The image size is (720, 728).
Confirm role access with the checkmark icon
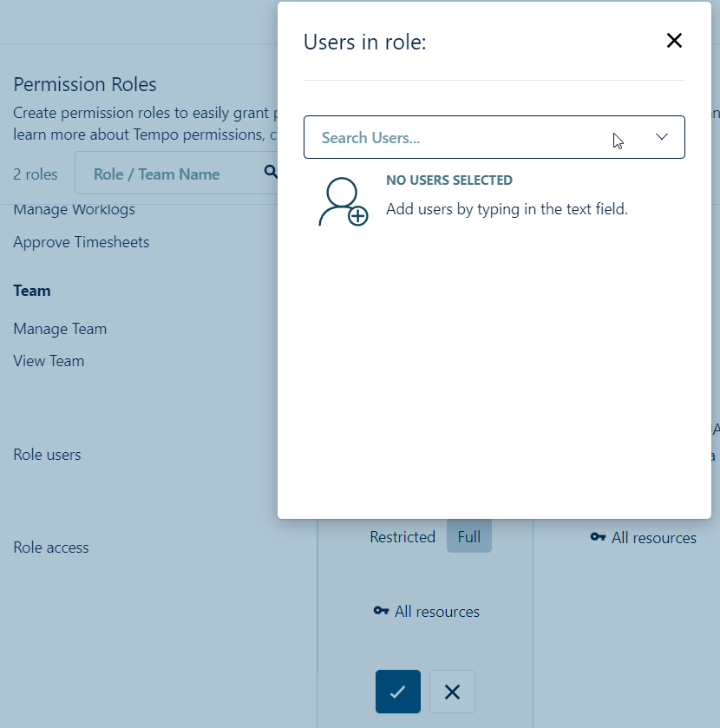coord(397,692)
